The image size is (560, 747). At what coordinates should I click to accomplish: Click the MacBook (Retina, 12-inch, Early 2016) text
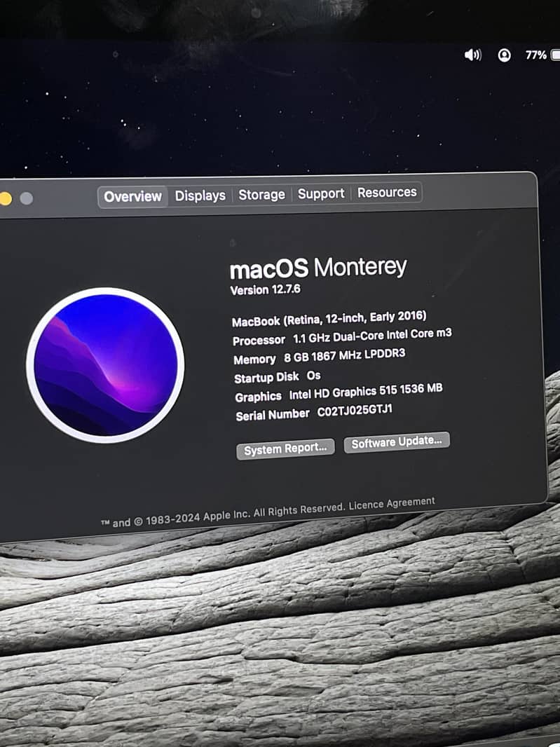tap(329, 319)
